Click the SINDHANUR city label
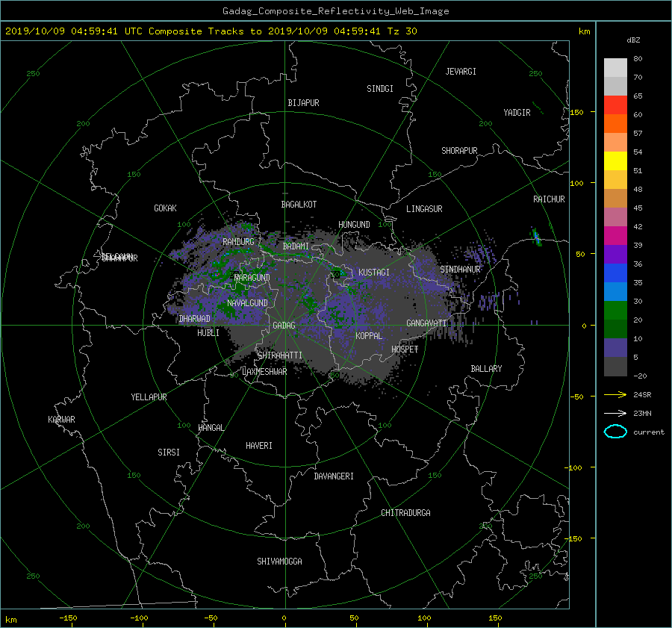Image resolution: width=672 pixels, height=628 pixels. (460, 270)
